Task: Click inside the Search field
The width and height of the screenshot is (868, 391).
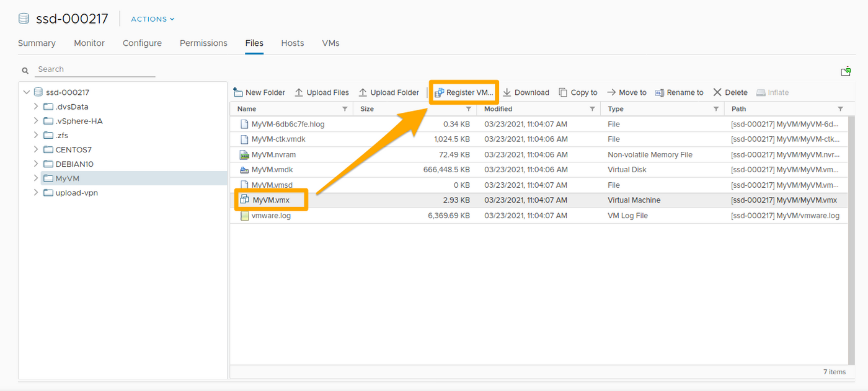Action: click(93, 69)
